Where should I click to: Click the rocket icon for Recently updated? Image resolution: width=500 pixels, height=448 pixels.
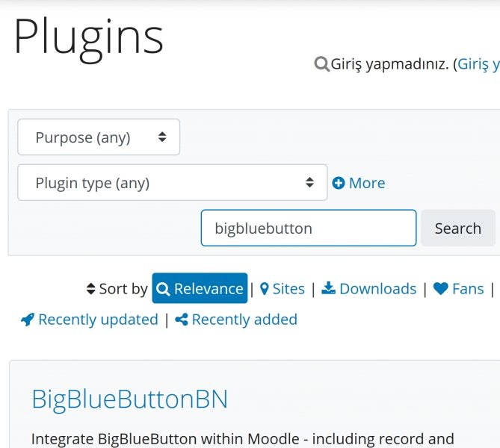(x=28, y=320)
